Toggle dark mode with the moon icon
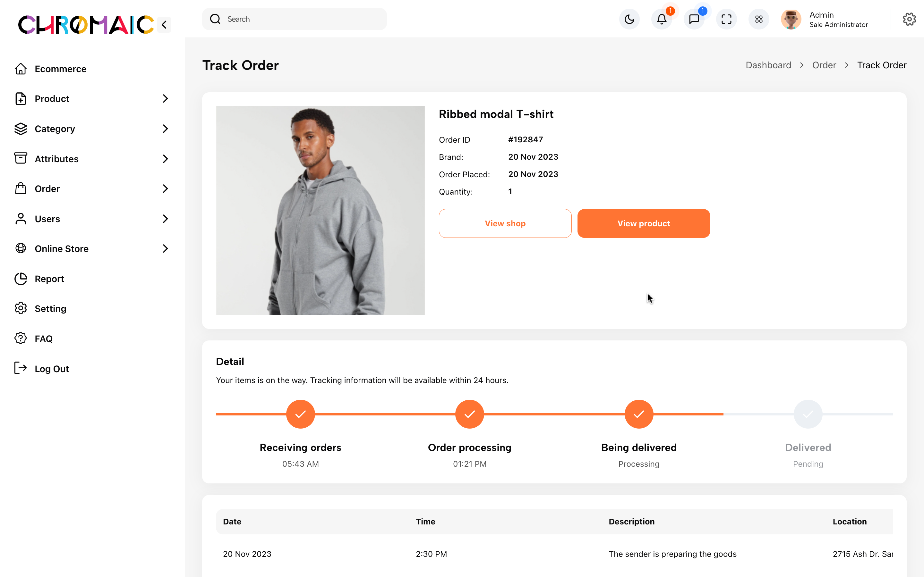The image size is (924, 577). click(x=629, y=19)
